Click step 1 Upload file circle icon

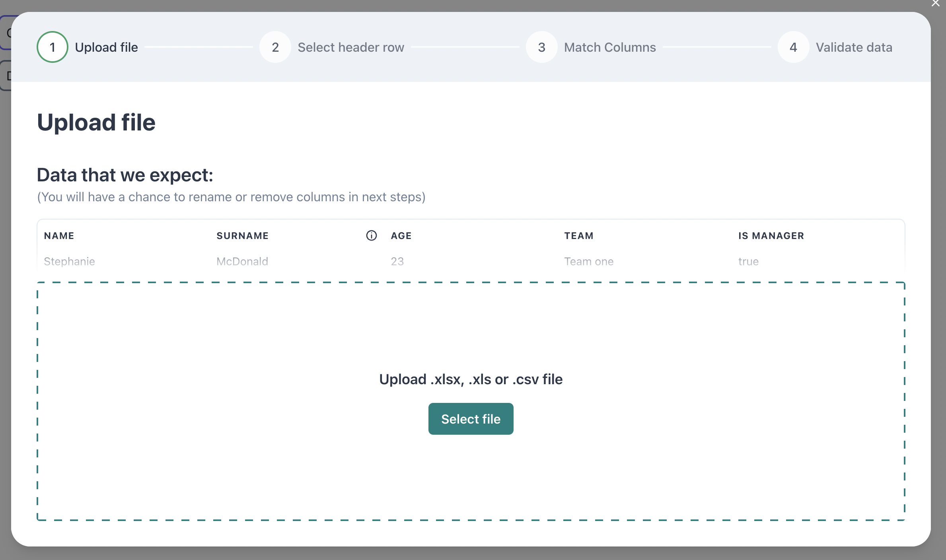point(52,47)
